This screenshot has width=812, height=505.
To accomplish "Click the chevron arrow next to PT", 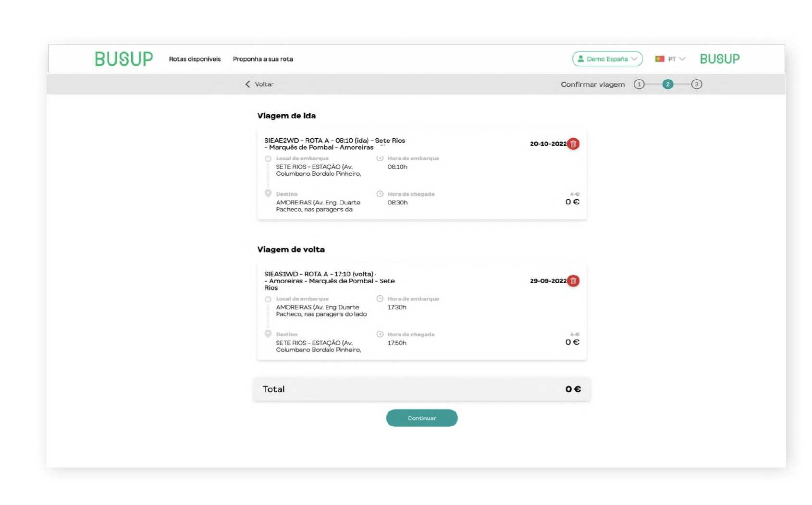I will click(x=682, y=59).
